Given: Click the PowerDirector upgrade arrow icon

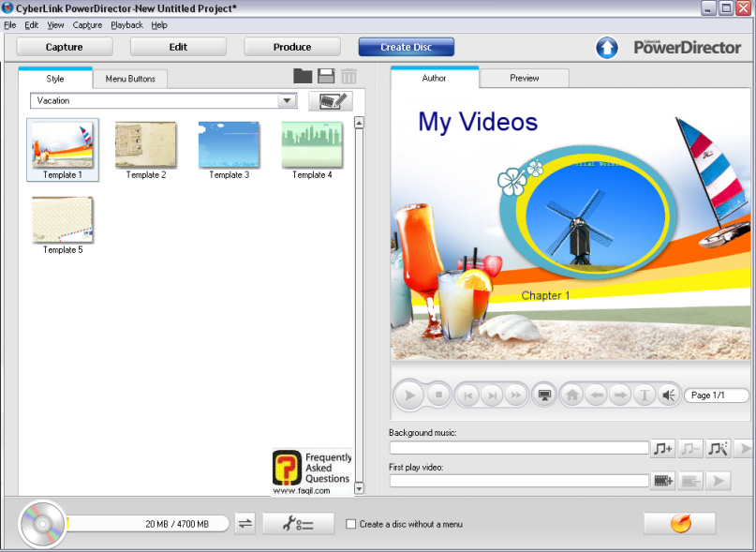Looking at the screenshot, I should pyautogui.click(x=607, y=48).
